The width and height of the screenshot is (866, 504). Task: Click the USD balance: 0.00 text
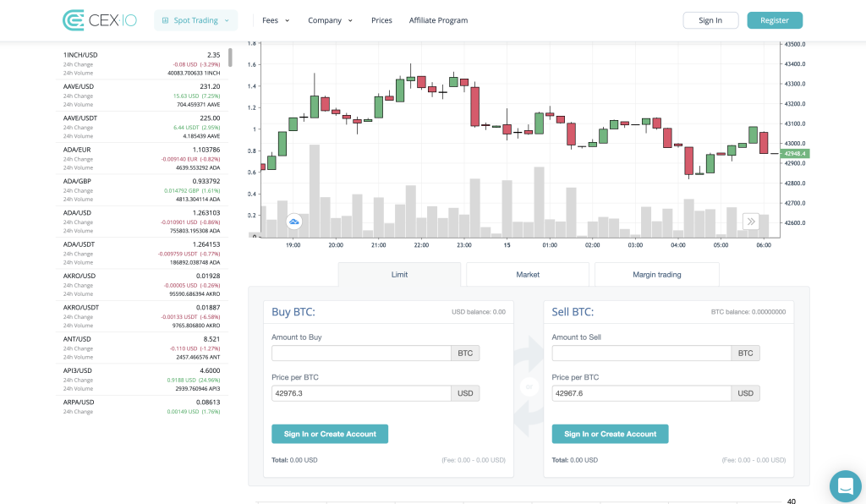pos(479,312)
